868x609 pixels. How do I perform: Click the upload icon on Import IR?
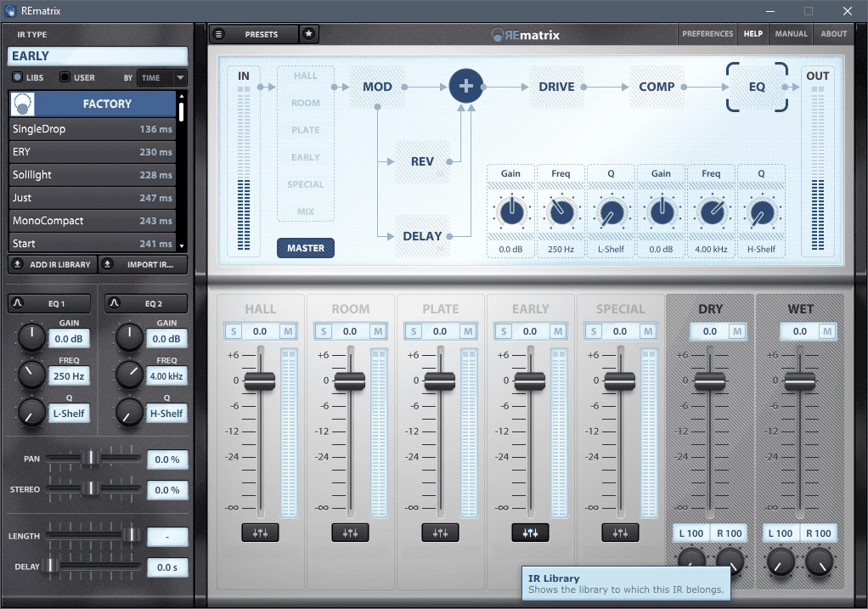point(108,264)
